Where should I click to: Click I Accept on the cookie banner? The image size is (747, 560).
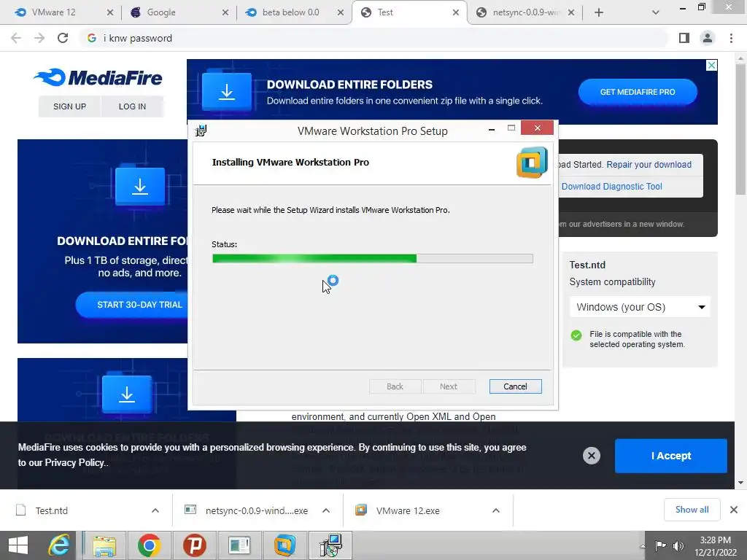pyautogui.click(x=671, y=456)
